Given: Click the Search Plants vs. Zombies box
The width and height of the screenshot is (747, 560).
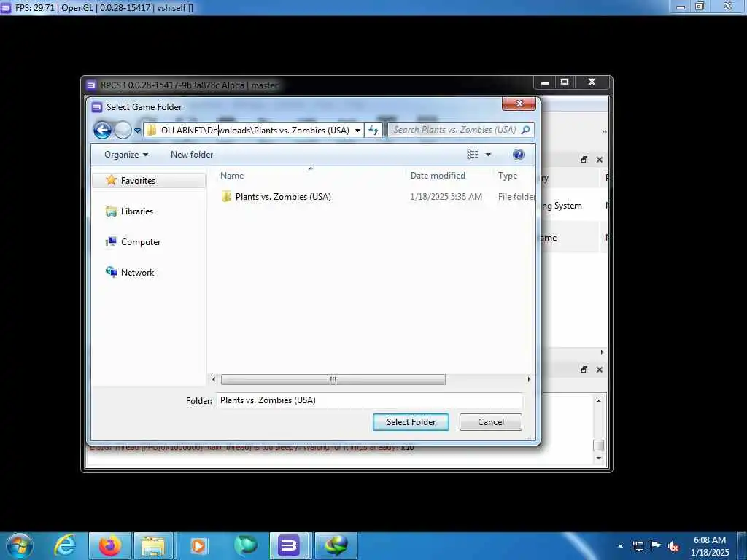Looking at the screenshot, I should [461, 130].
